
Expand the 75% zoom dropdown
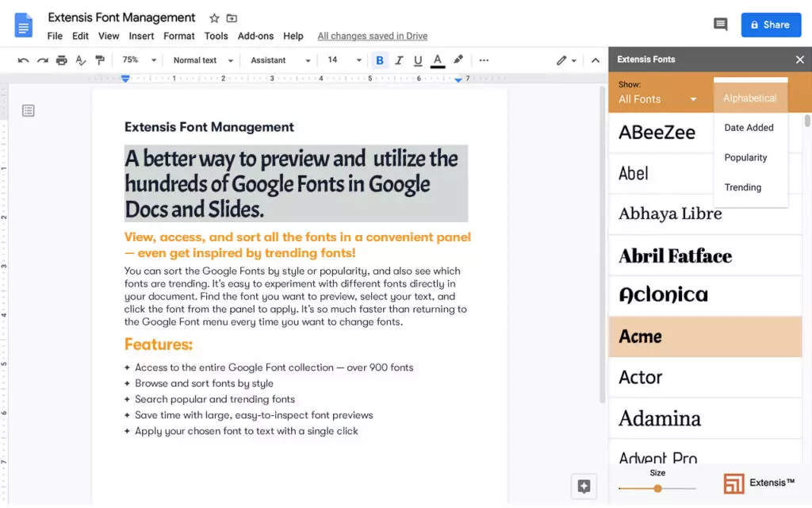click(138, 60)
